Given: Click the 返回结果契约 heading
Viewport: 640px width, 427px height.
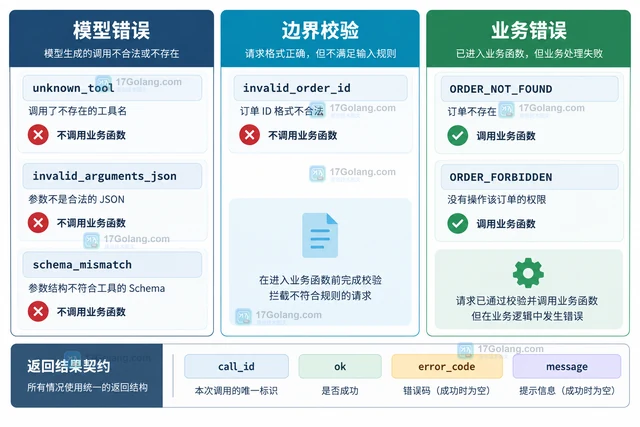Looking at the screenshot, I should (x=69, y=366).
